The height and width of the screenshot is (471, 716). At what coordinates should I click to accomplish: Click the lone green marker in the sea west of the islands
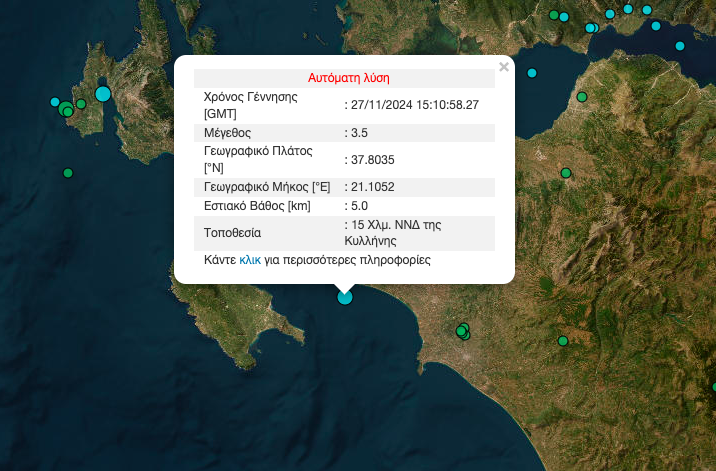pyautogui.click(x=68, y=173)
